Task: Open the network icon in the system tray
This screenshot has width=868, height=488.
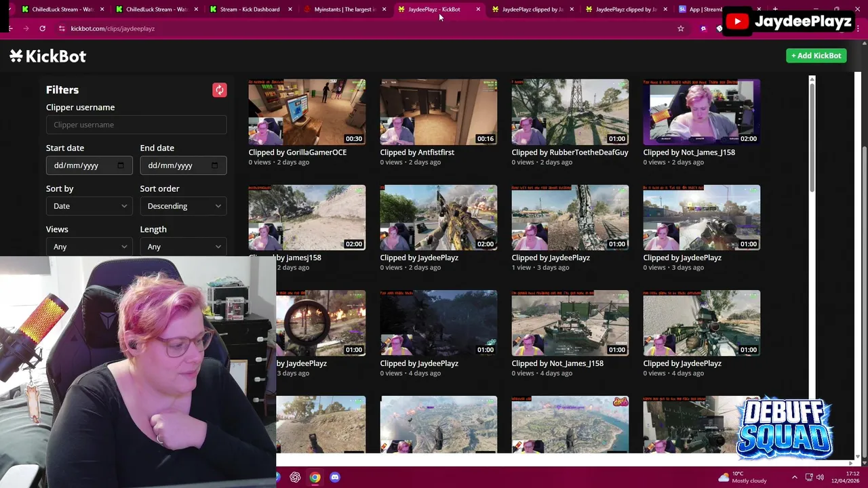Action: point(809,477)
